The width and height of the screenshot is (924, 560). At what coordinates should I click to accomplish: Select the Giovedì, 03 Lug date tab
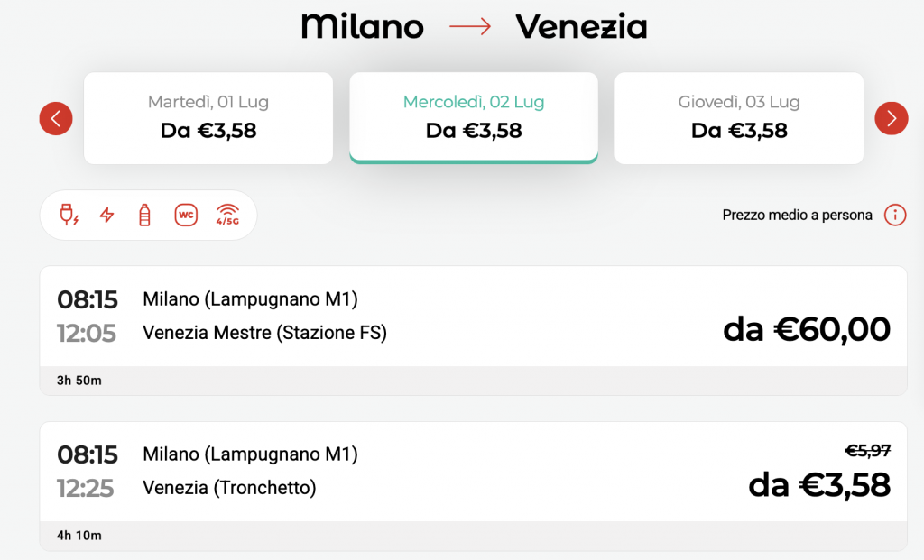pyautogui.click(x=739, y=118)
